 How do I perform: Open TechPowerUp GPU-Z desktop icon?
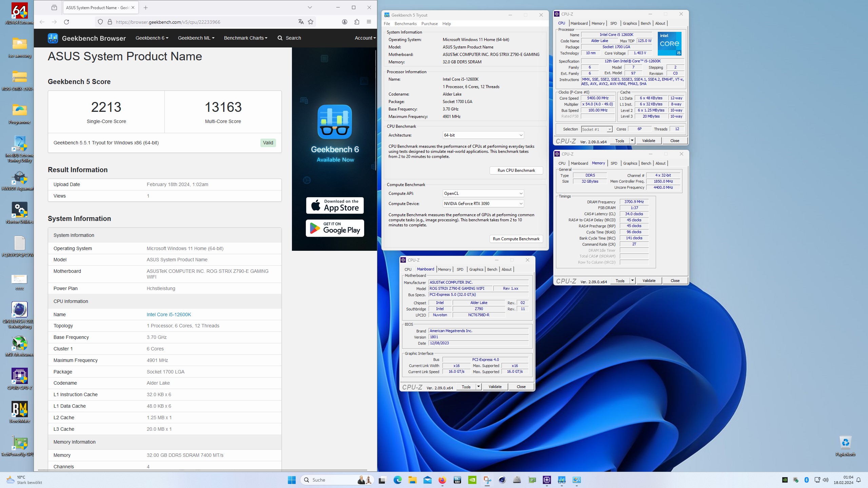[19, 445]
